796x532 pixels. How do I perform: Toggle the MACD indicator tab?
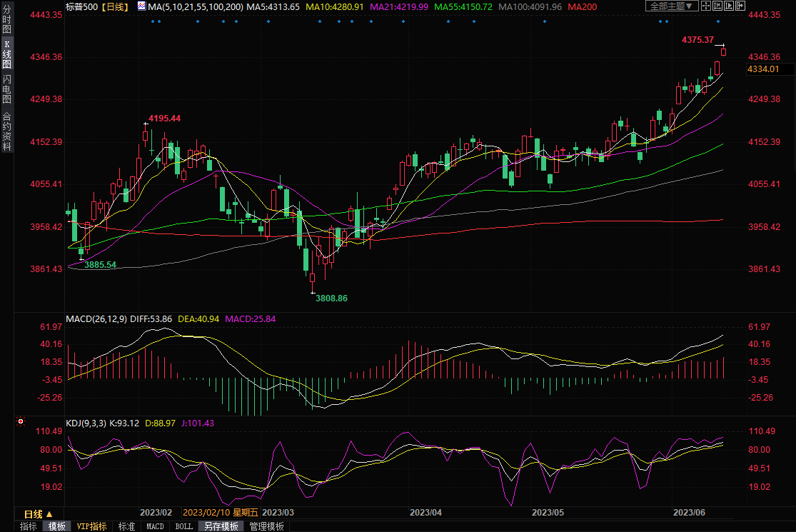tap(155, 526)
